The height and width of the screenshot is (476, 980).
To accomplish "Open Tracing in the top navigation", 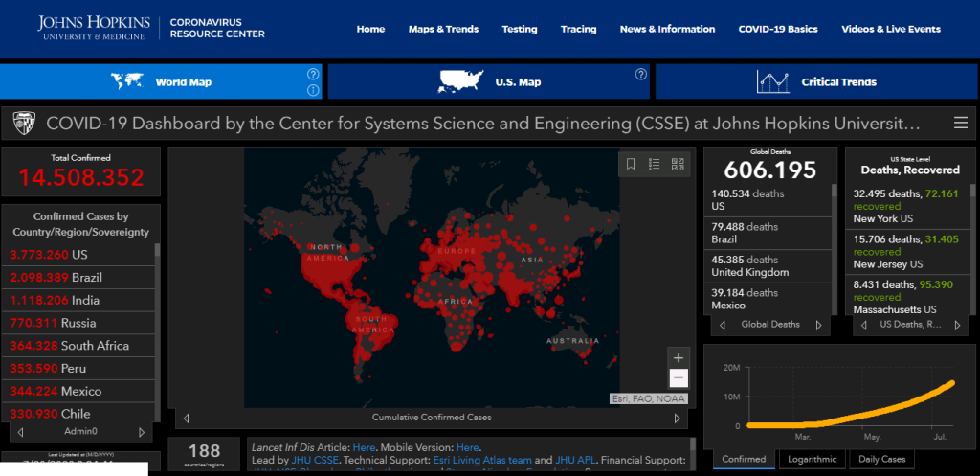I will (578, 29).
